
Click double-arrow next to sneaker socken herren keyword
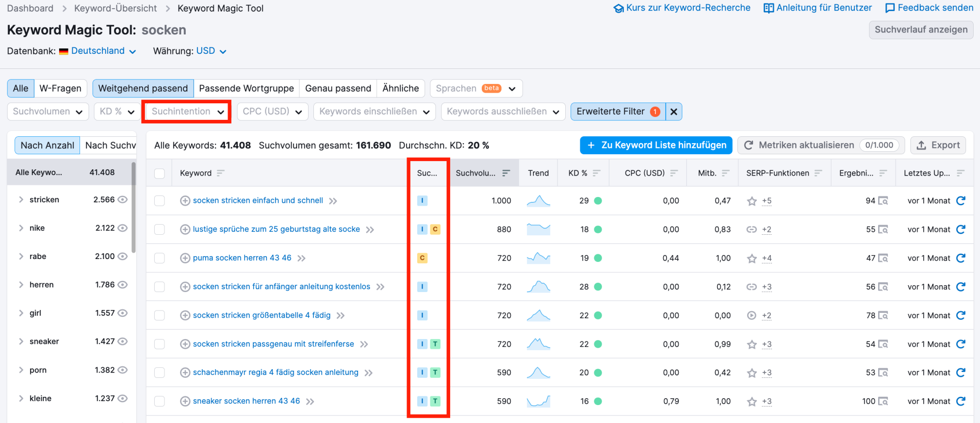[x=310, y=402]
